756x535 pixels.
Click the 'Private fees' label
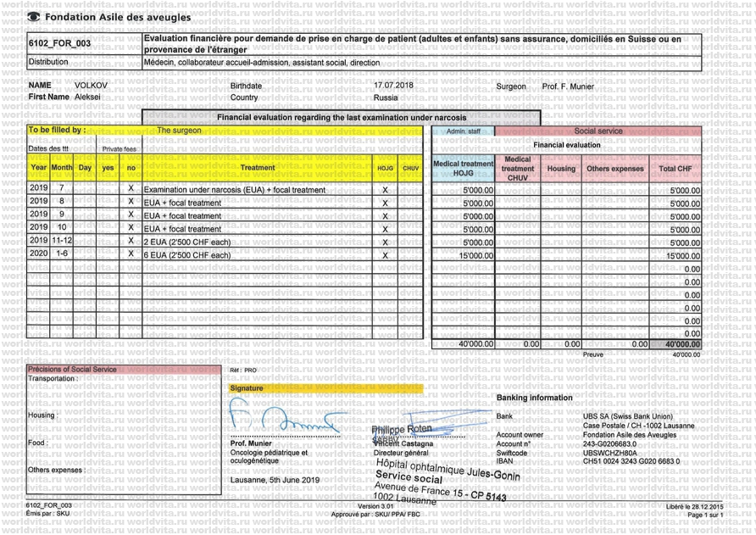[120, 149]
